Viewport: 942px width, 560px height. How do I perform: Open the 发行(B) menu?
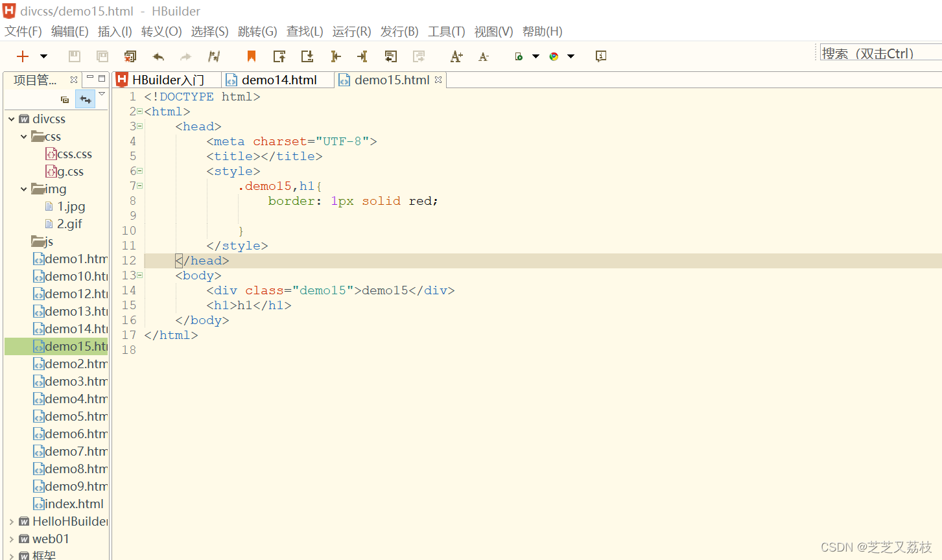click(399, 31)
